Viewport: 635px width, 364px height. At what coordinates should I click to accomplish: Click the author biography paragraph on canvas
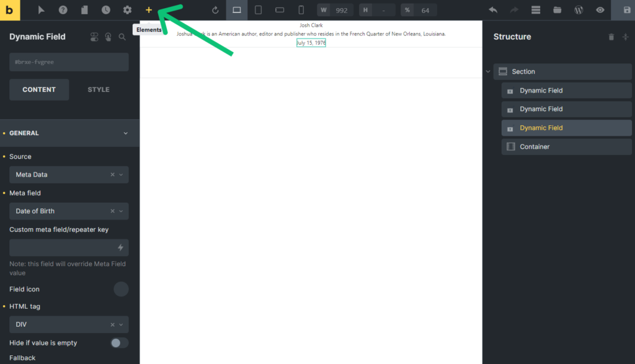click(311, 34)
